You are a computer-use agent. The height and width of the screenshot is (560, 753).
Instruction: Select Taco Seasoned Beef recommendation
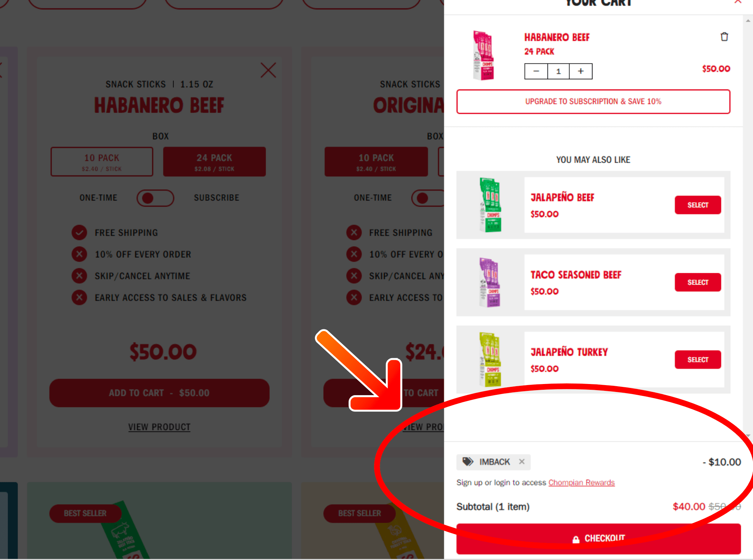pyautogui.click(x=698, y=282)
